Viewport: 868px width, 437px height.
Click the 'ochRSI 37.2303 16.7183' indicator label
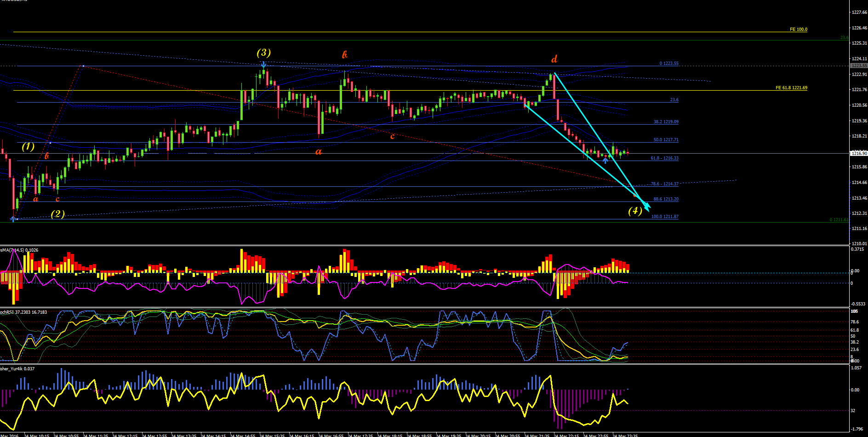[x=23, y=312]
